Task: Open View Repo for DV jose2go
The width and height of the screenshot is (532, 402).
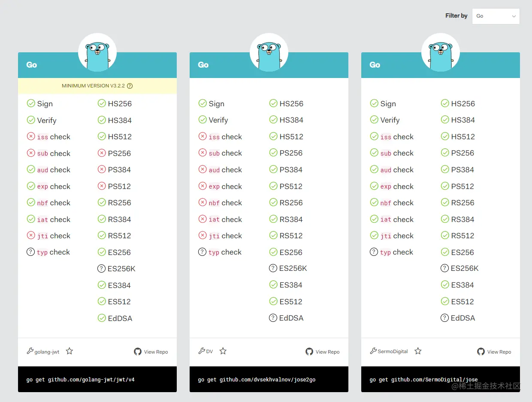Action: click(323, 352)
